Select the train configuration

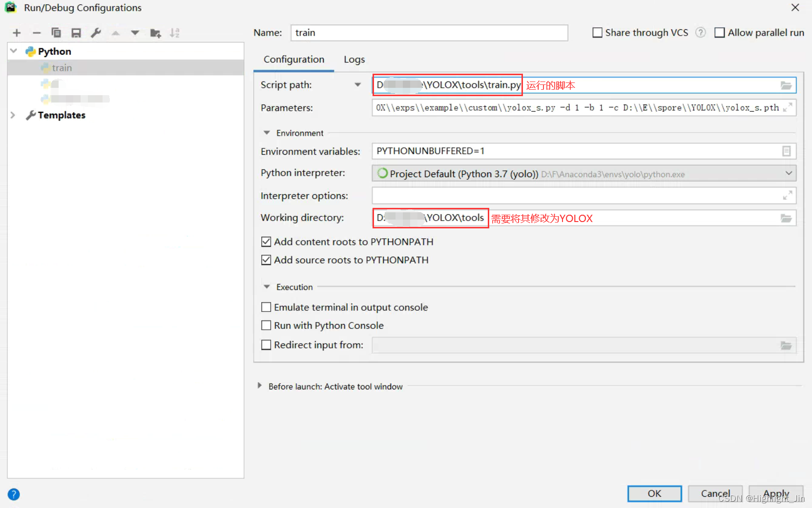(62, 67)
